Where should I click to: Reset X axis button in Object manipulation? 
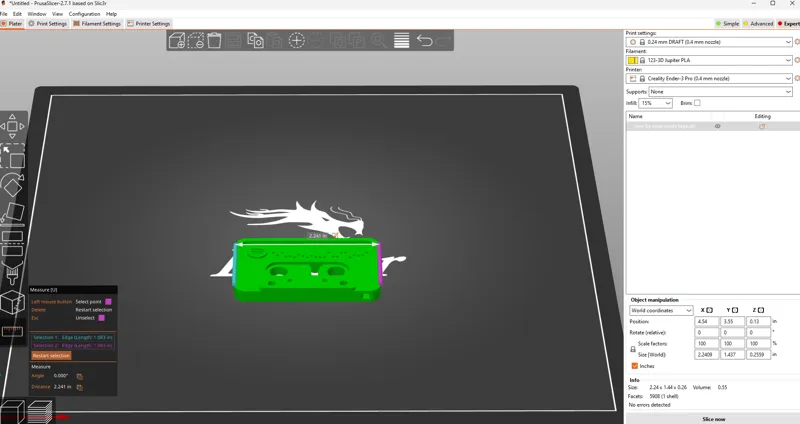[x=709, y=310]
